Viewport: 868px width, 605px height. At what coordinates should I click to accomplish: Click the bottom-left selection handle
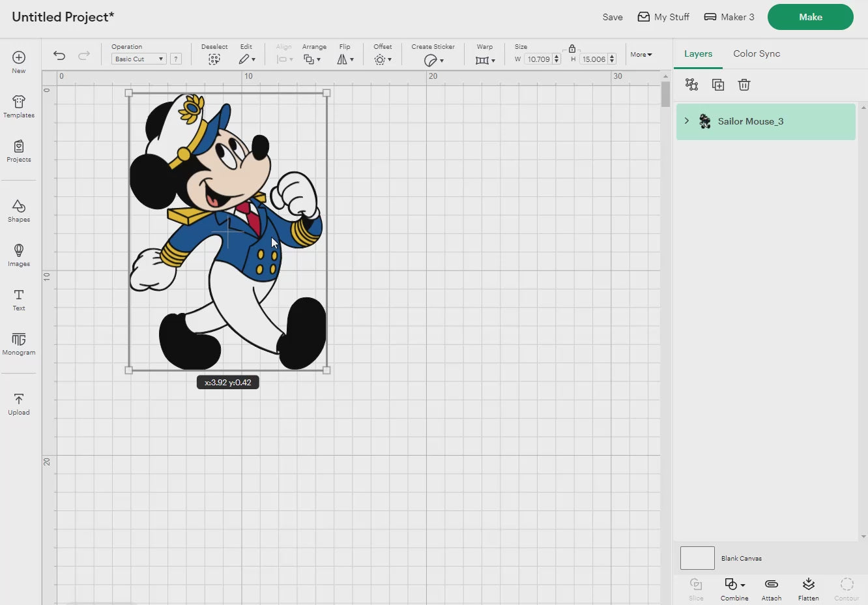[x=128, y=370]
